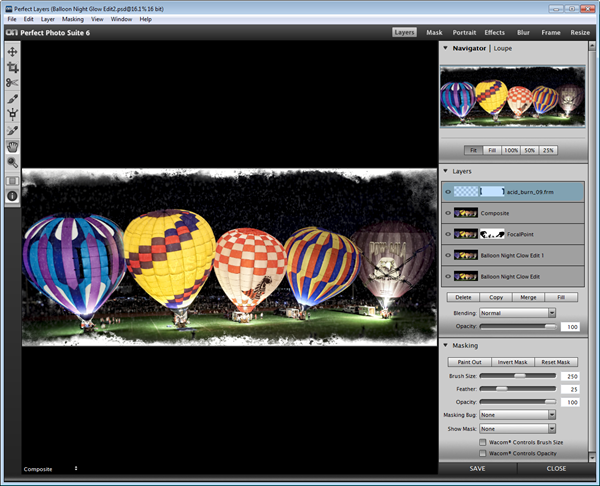Enable Wacom Controls Brush Size checkbox
This screenshot has height=486, width=600.
coord(483,441)
